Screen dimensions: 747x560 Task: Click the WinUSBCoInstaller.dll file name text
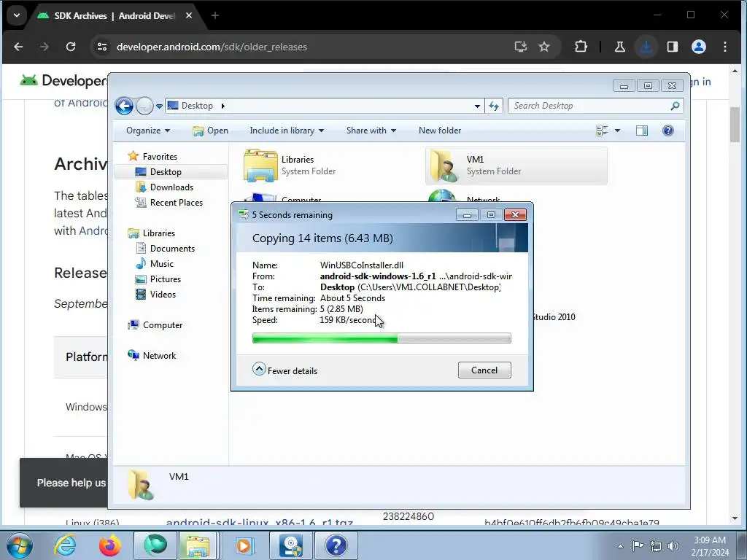[x=362, y=265]
